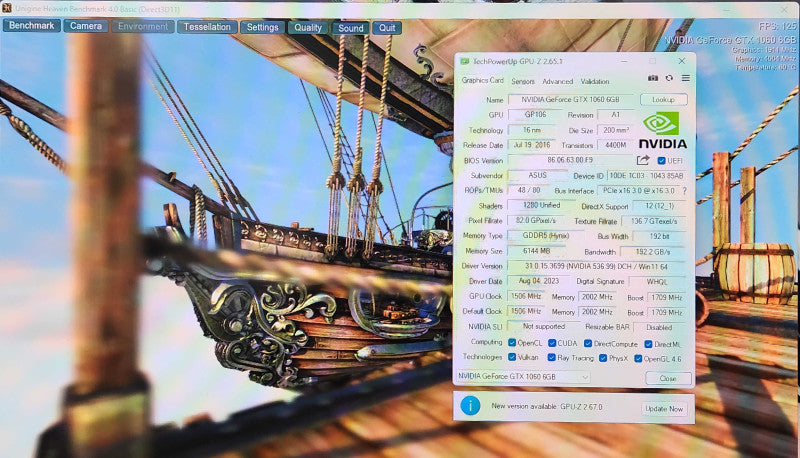Click the Lookup button

[x=663, y=99]
